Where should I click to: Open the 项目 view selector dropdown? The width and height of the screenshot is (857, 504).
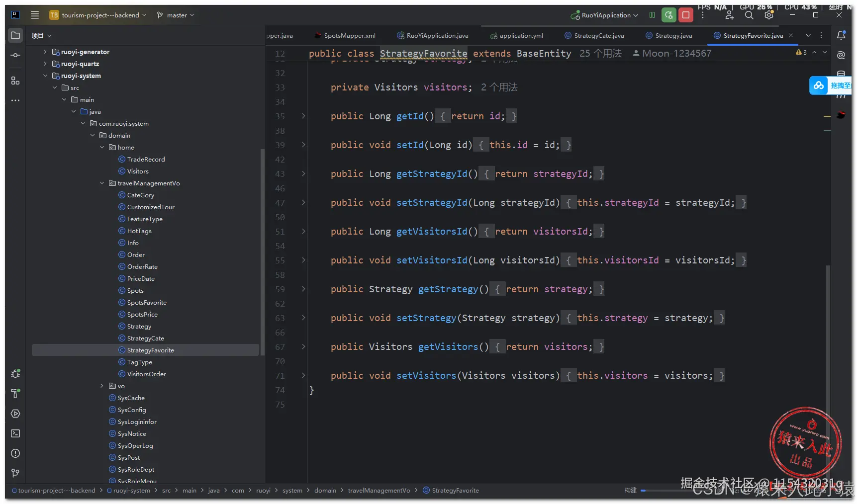(42, 35)
